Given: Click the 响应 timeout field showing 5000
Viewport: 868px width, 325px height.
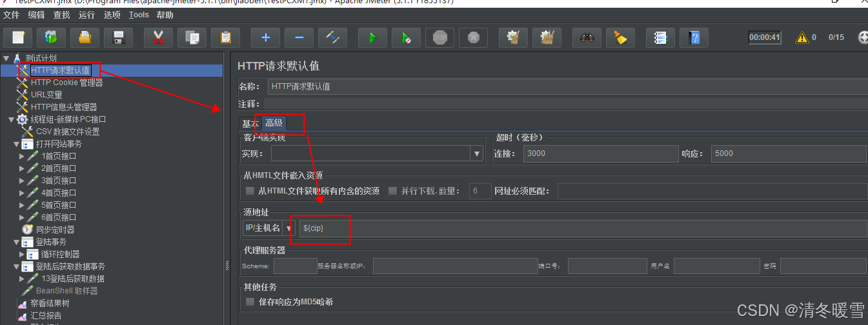Looking at the screenshot, I should coord(789,153).
